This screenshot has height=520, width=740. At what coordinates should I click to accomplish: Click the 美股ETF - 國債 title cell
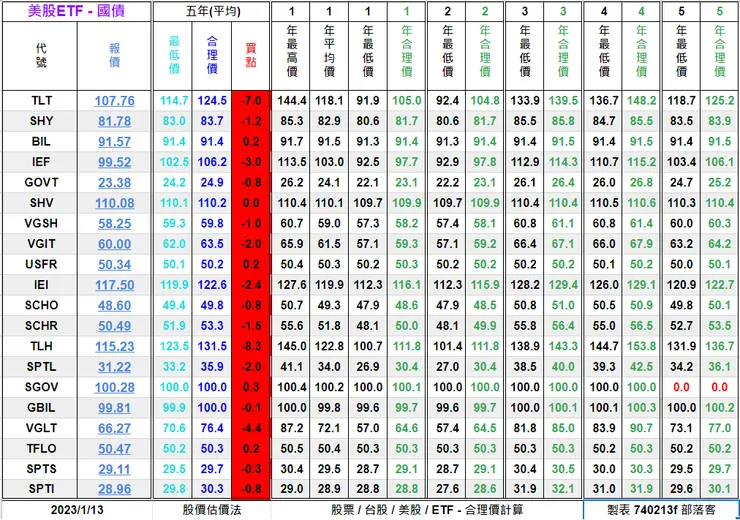pyautogui.click(x=76, y=11)
